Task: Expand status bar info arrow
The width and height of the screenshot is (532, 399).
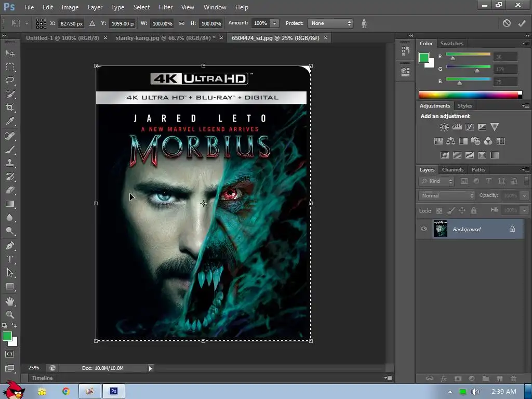Action: pyautogui.click(x=150, y=368)
